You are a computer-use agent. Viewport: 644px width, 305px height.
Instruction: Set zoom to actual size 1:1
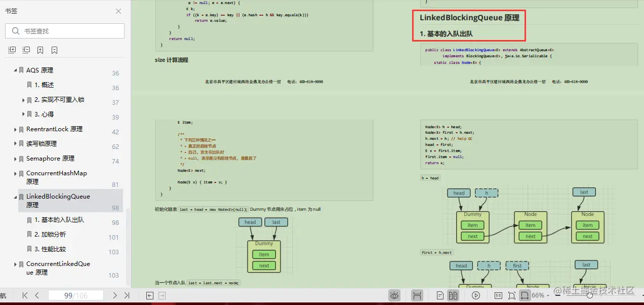(498, 295)
